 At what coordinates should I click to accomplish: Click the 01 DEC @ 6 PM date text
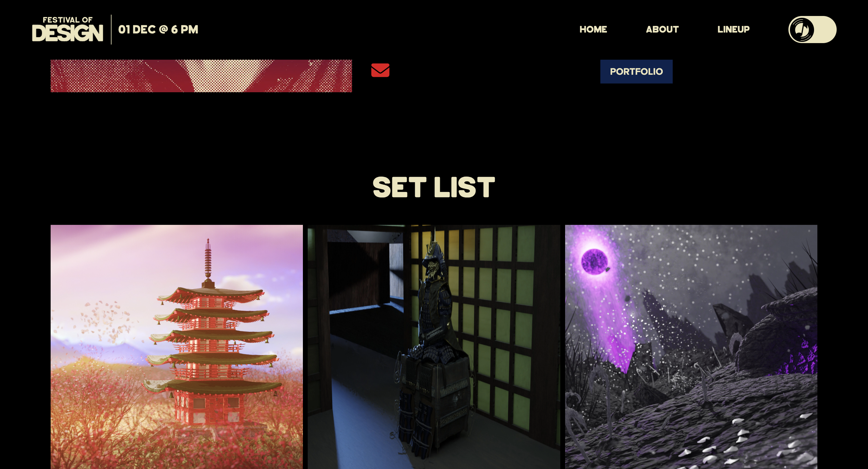click(x=158, y=29)
